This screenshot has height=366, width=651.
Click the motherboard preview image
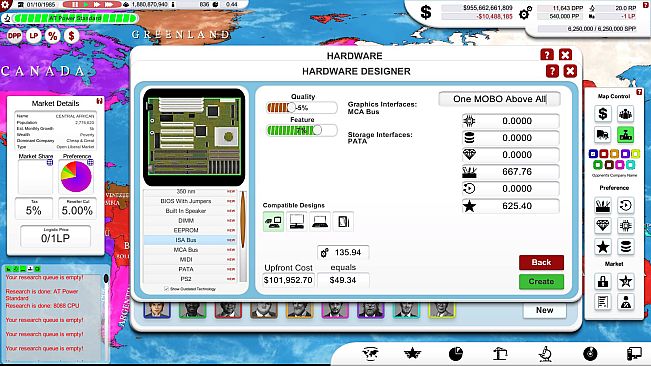tap(194, 137)
